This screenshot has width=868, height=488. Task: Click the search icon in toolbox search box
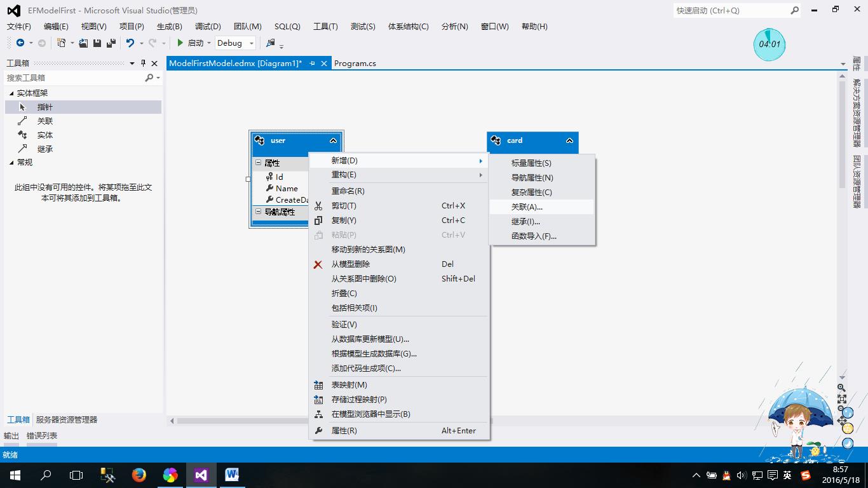point(149,78)
